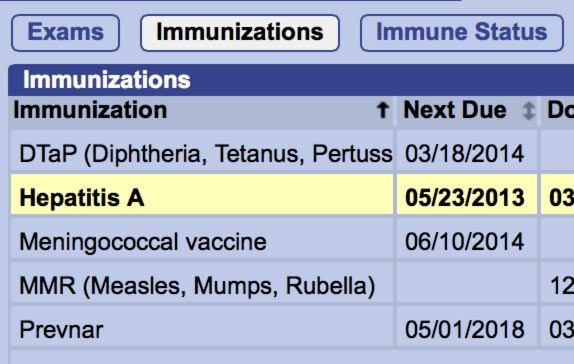The image size is (574, 364).
Task: Open the Exams tab
Action: click(65, 33)
